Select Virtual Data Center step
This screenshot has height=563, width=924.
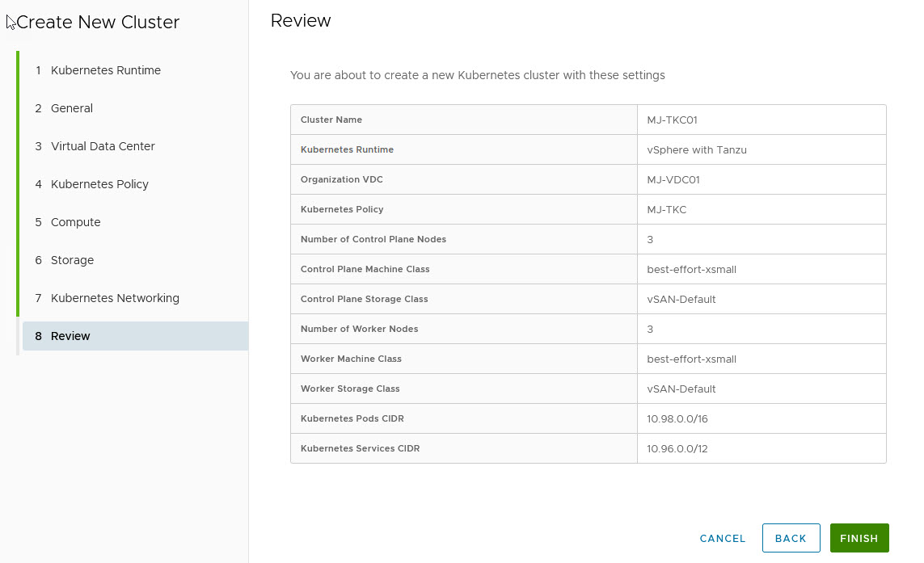point(102,146)
